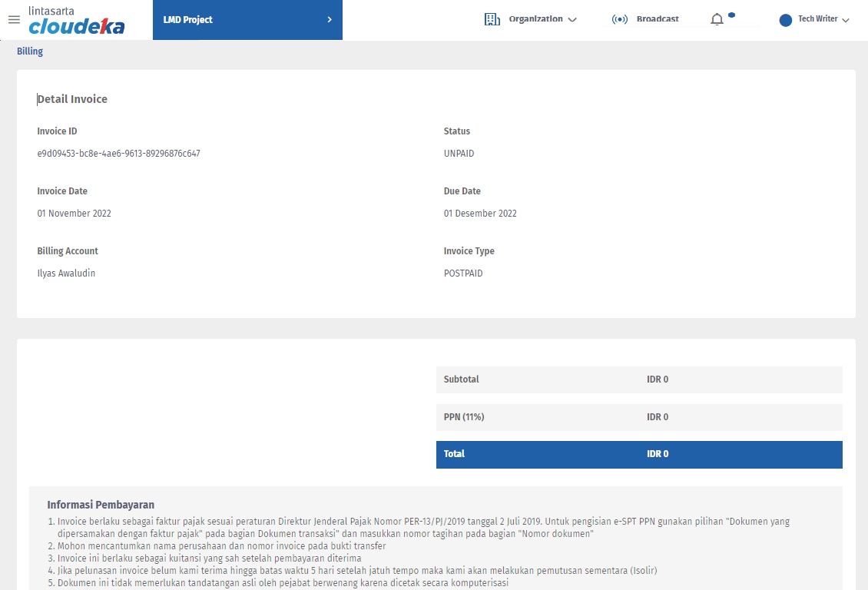Click the Organization building icon
868x590 pixels.
pos(492,19)
